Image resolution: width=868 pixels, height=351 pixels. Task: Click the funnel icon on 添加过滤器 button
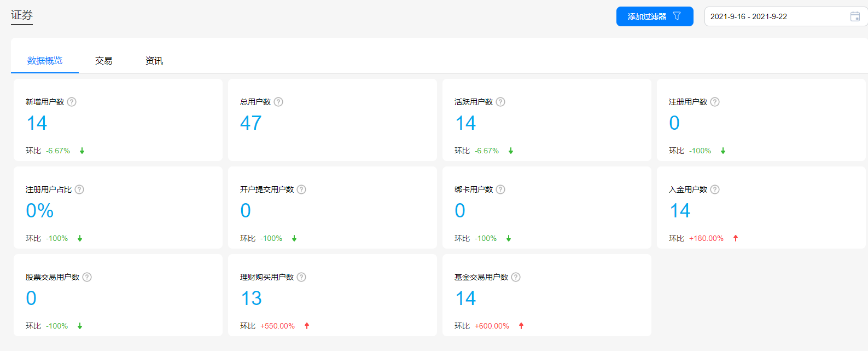(677, 16)
